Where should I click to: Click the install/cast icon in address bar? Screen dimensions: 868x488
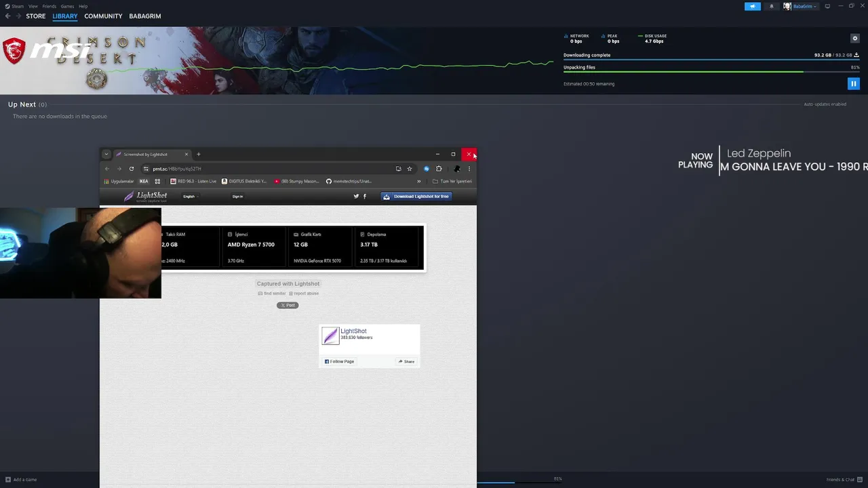[398, 169]
